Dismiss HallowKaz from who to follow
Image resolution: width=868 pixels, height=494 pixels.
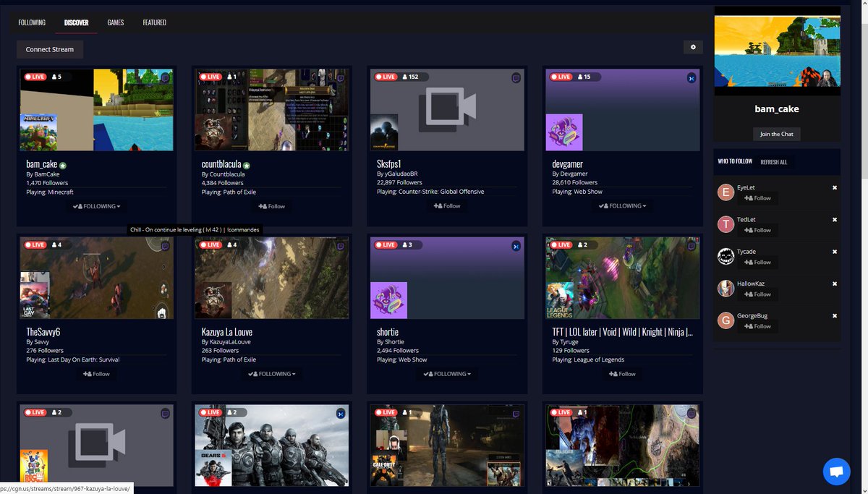click(835, 284)
